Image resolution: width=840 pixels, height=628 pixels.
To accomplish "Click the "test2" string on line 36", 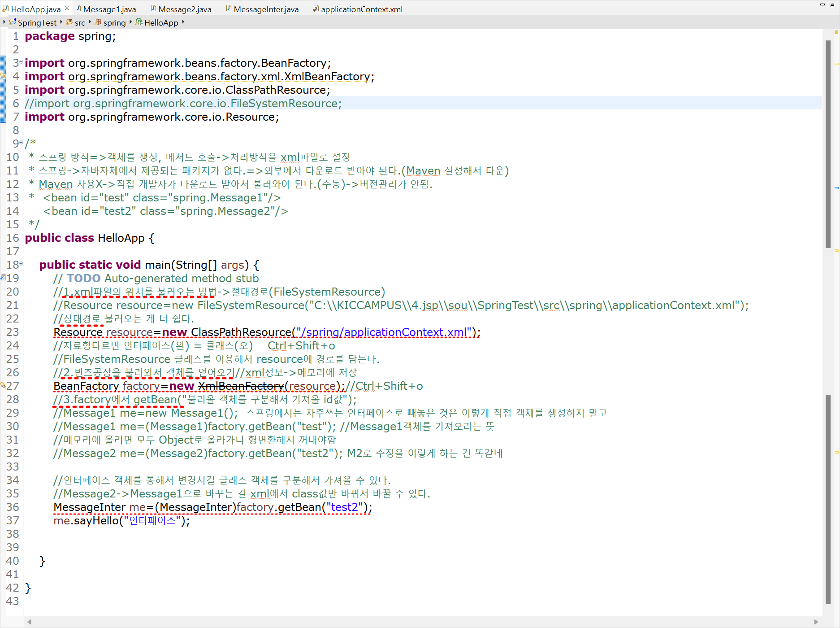I will 344,507.
